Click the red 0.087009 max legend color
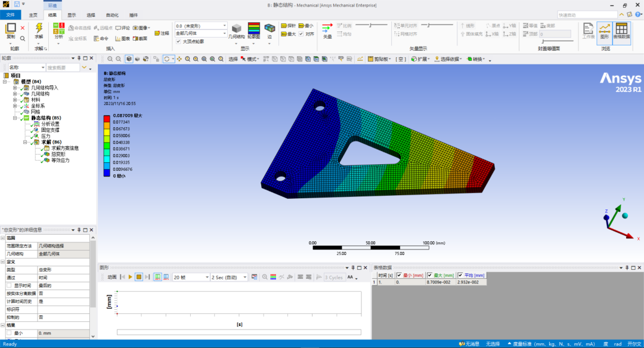The height and width of the screenshot is (348, 644). tap(107, 119)
